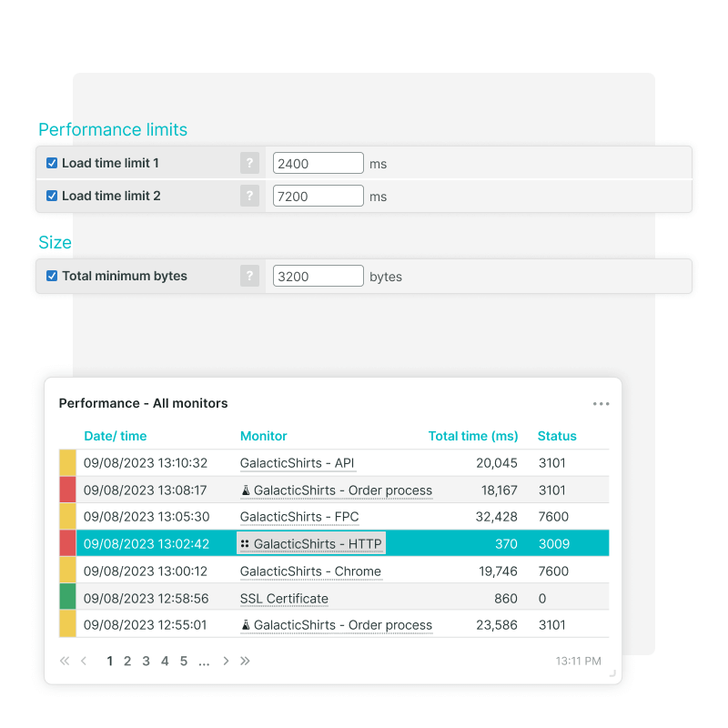Sort by Date/ time column header
The image size is (728, 728).
pos(116,436)
